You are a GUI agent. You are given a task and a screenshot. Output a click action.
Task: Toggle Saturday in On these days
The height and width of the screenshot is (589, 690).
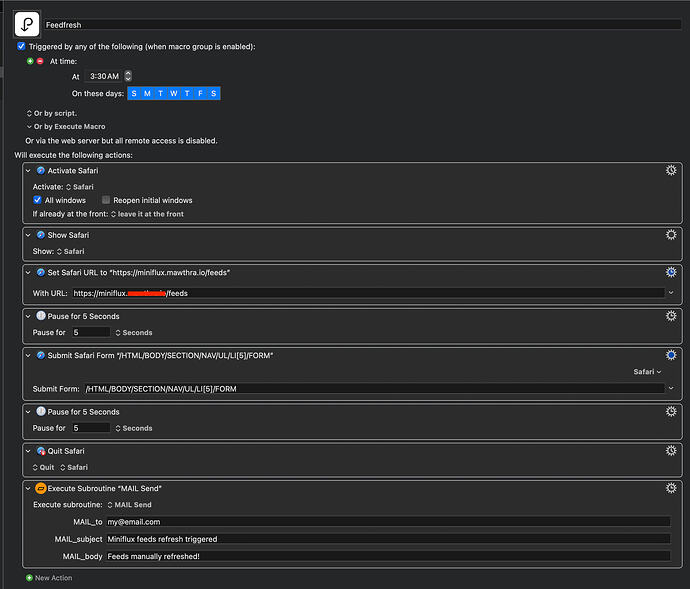pyautogui.click(x=213, y=93)
